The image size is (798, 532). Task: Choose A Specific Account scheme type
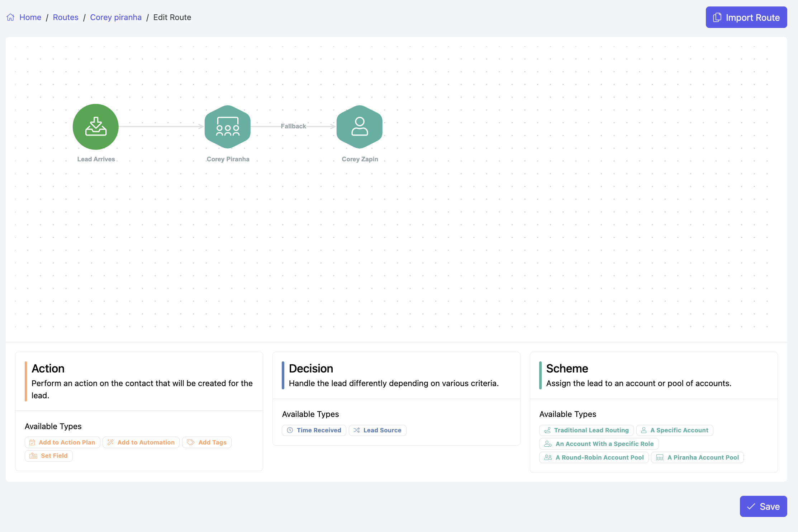[x=675, y=430]
